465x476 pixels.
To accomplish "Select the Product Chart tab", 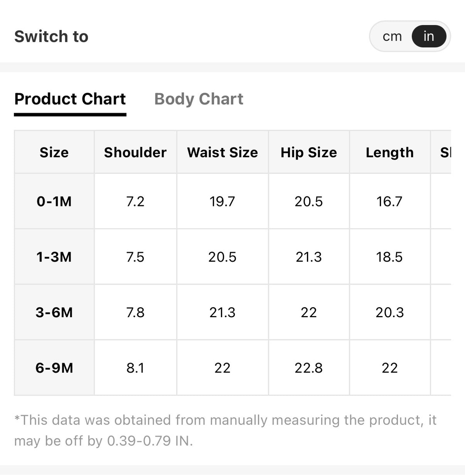I will 70,99.
